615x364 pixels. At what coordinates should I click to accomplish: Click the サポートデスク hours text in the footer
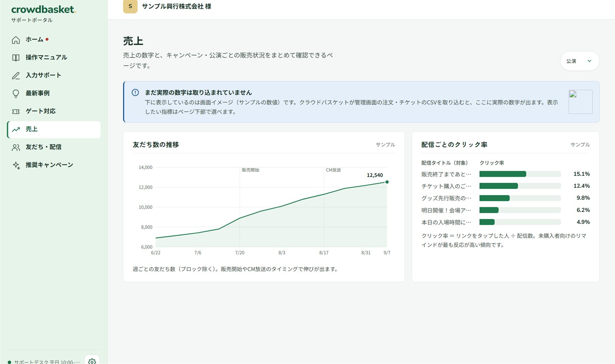point(47,362)
